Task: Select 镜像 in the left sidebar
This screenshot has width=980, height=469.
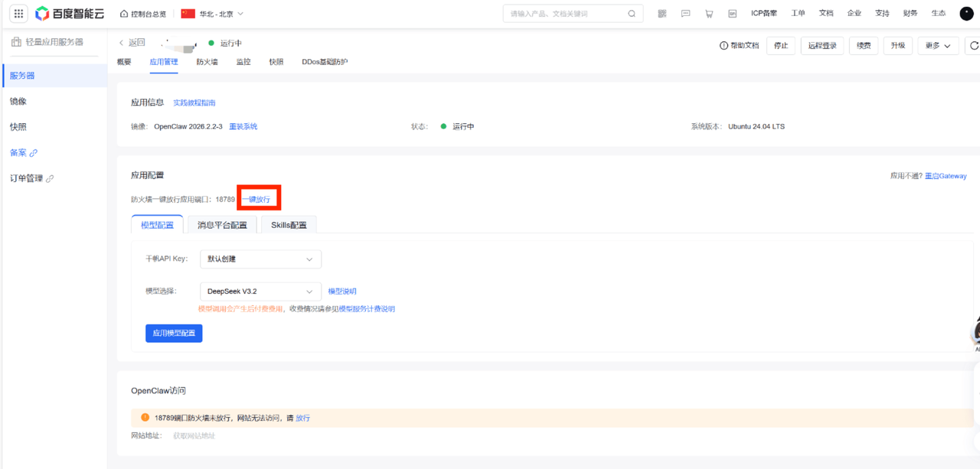Action: [x=18, y=102]
